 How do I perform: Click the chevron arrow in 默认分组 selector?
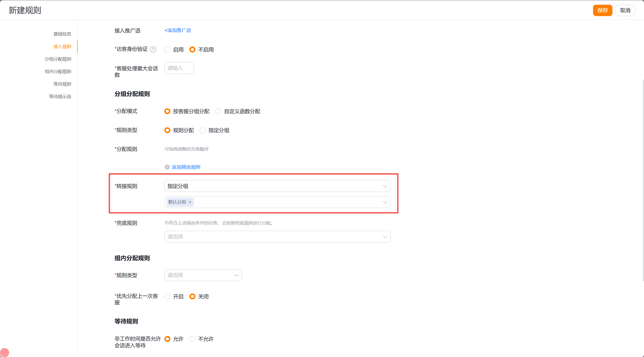[x=385, y=202]
